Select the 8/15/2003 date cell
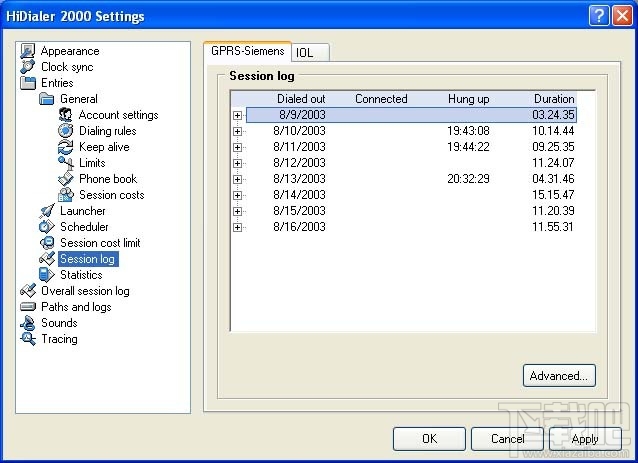 [299, 211]
